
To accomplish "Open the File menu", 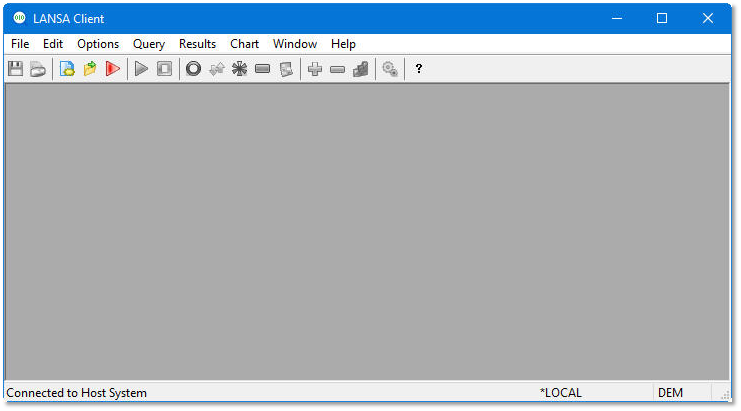I will [x=20, y=44].
